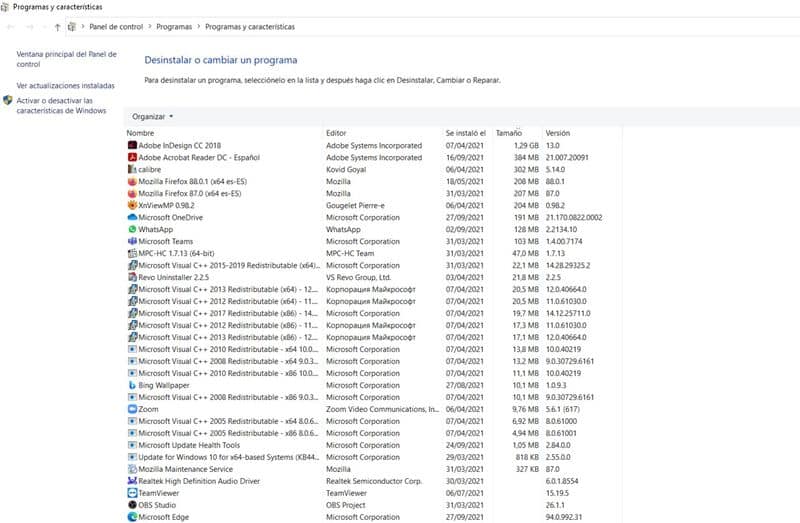Click the Zoom program icon
The height and width of the screenshot is (523, 800).
(132, 409)
